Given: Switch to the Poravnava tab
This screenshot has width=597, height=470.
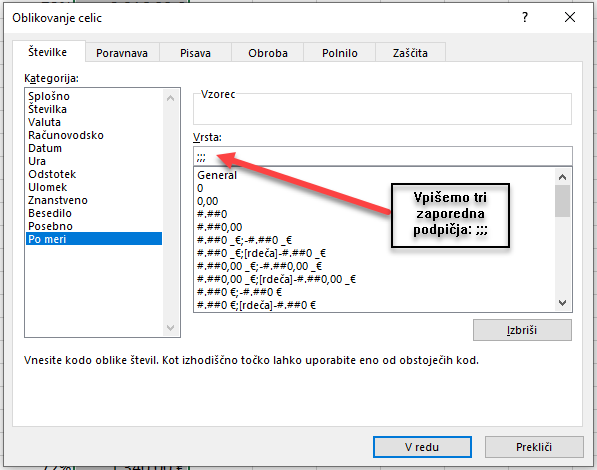Looking at the screenshot, I should [x=122, y=53].
